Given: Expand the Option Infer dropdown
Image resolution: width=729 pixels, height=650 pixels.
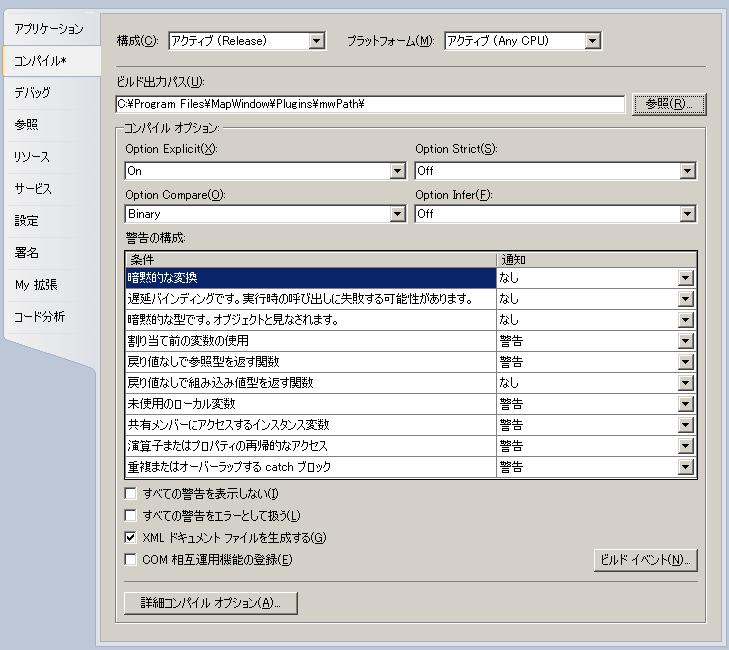Looking at the screenshot, I should pyautogui.click(x=687, y=214).
